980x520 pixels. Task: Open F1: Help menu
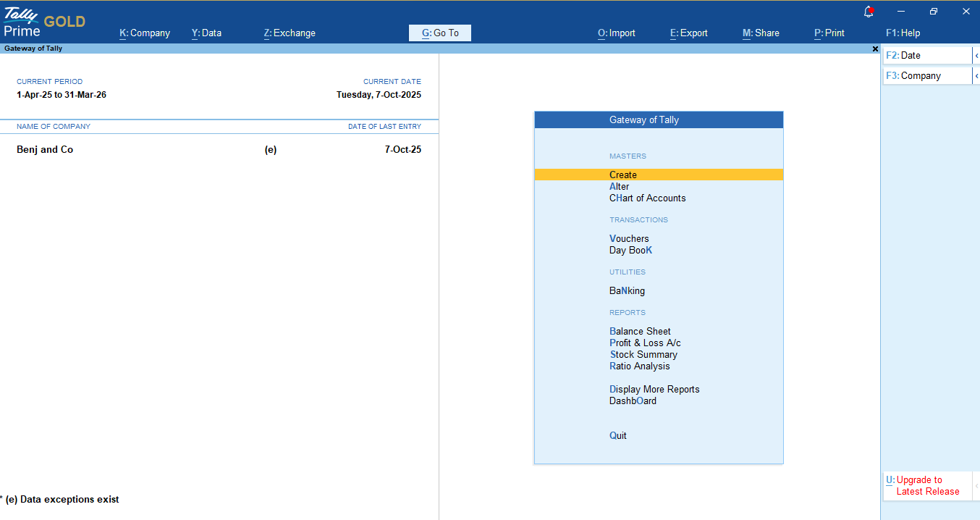(903, 33)
